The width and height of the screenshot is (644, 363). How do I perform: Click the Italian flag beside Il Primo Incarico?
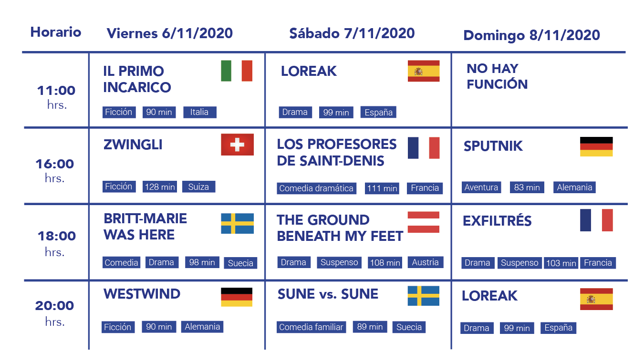pyautogui.click(x=237, y=71)
